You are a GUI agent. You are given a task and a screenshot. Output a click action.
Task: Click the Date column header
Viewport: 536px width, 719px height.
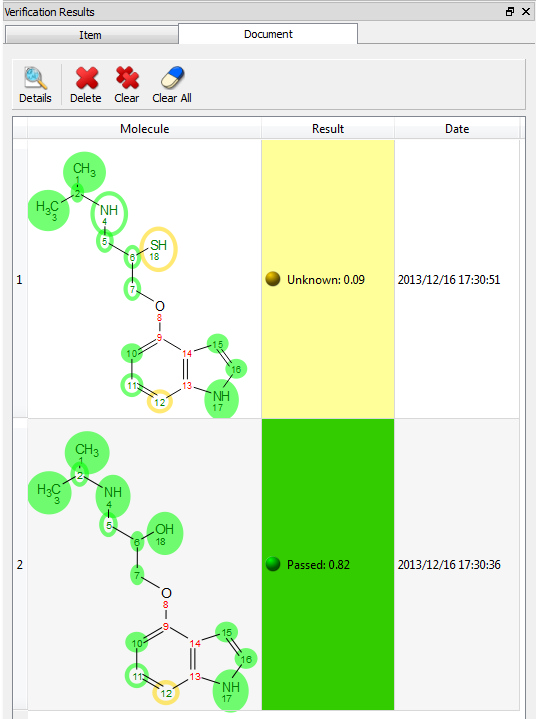(457, 129)
